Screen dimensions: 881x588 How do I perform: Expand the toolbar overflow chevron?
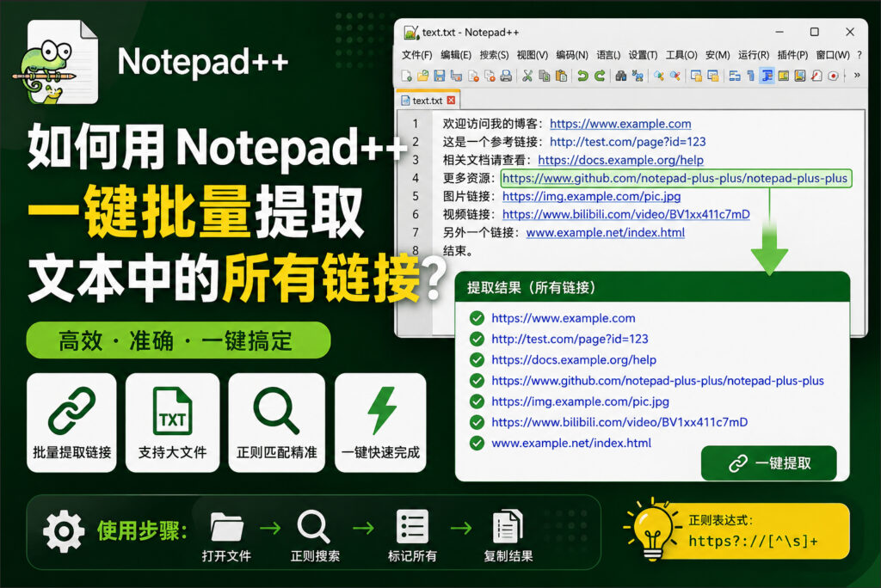[856, 75]
